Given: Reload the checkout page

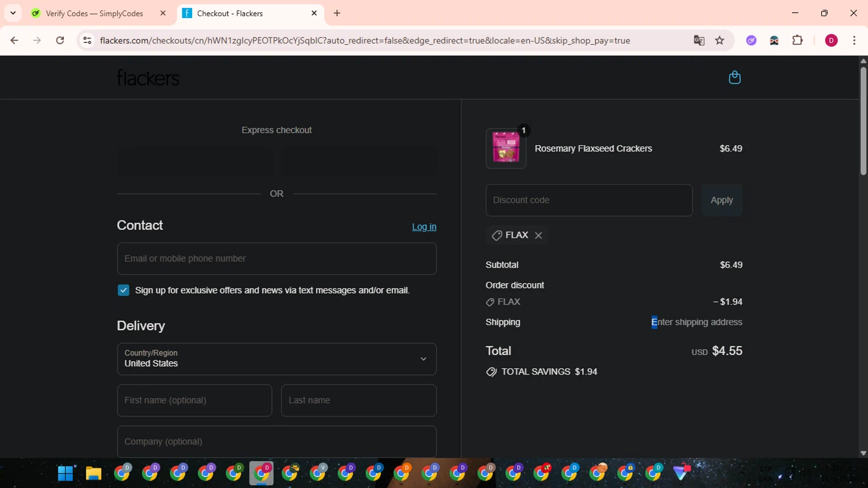Looking at the screenshot, I should pos(60,41).
